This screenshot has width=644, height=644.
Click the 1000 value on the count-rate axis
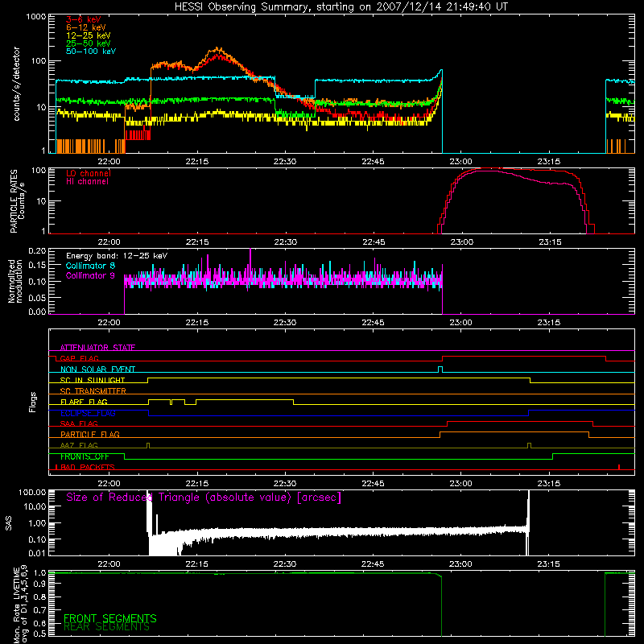(x=35, y=17)
